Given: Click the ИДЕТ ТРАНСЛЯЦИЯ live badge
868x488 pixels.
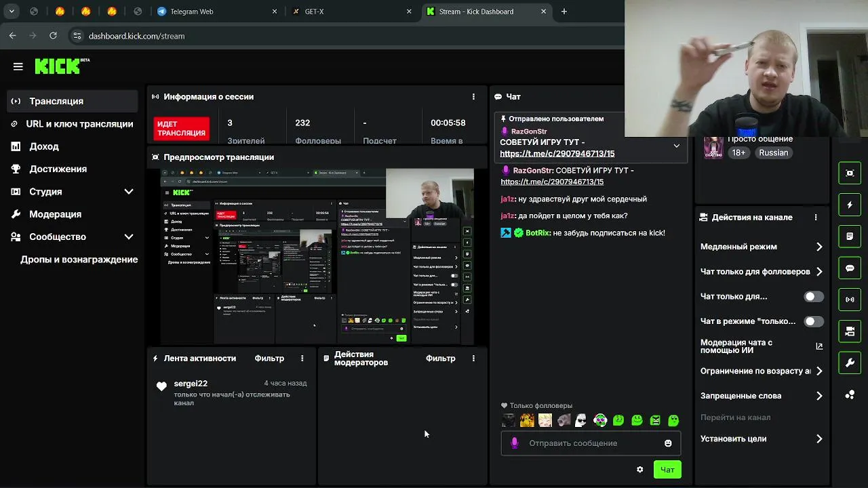Looking at the screenshot, I should (182, 129).
